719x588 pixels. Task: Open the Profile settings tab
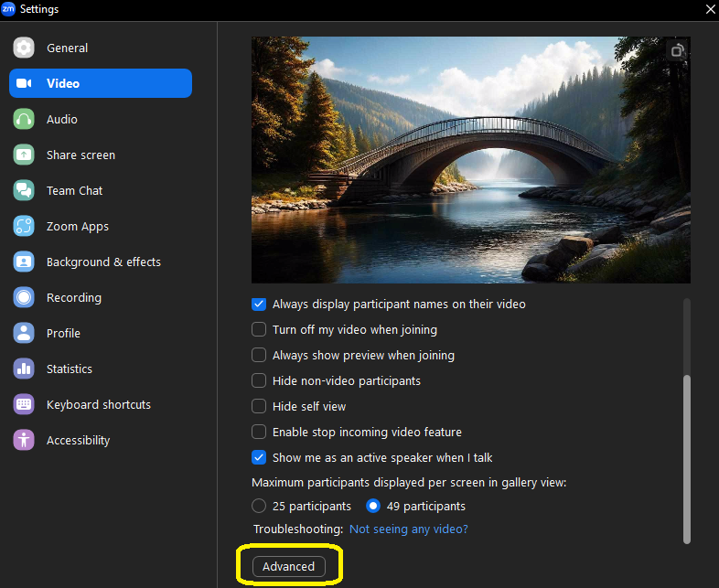63,333
